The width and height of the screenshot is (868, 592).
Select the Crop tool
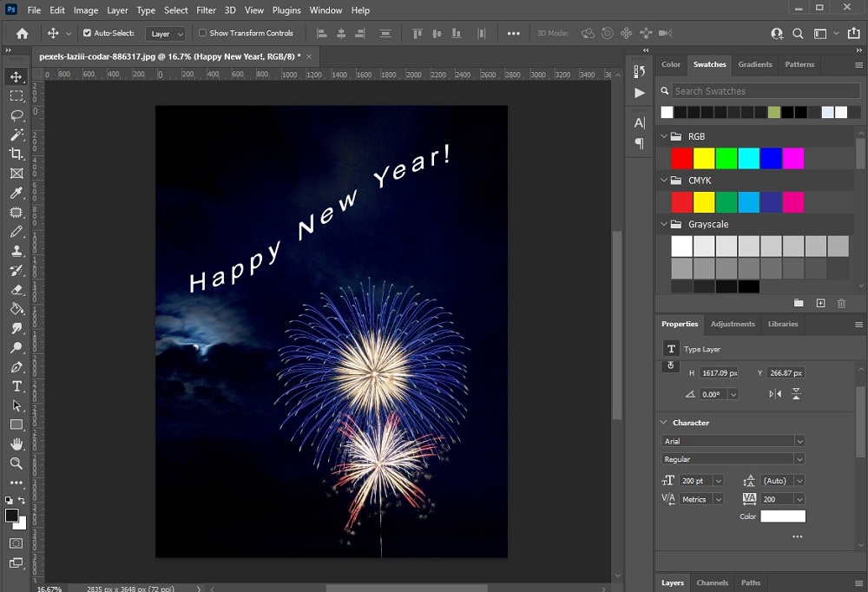click(x=16, y=154)
